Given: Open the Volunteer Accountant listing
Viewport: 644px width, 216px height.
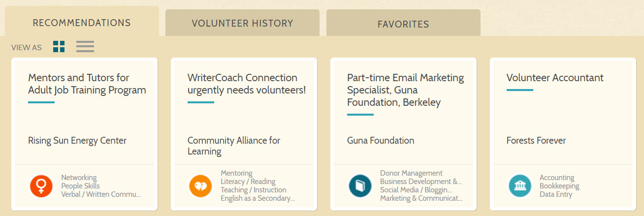Looking at the screenshot, I should [x=555, y=78].
